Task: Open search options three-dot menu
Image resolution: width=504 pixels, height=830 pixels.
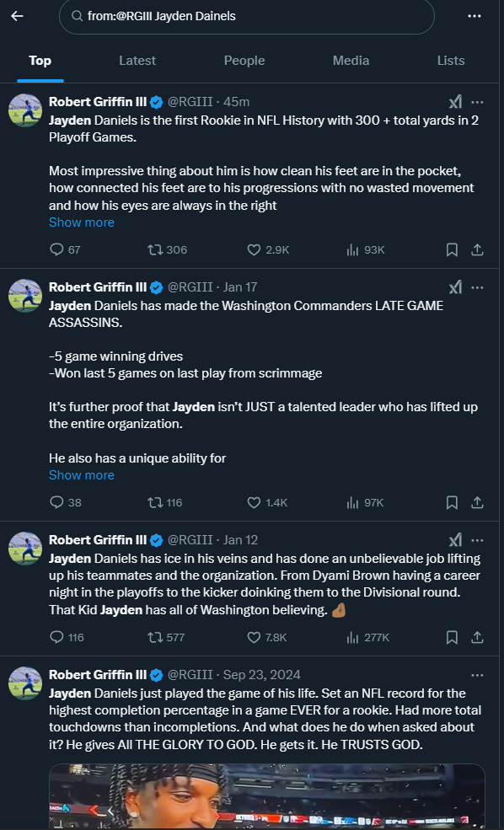Action: pyautogui.click(x=475, y=16)
